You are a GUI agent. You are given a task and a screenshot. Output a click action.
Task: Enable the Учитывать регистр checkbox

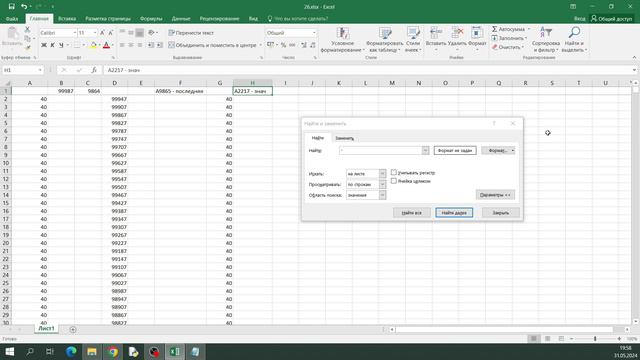coord(393,172)
